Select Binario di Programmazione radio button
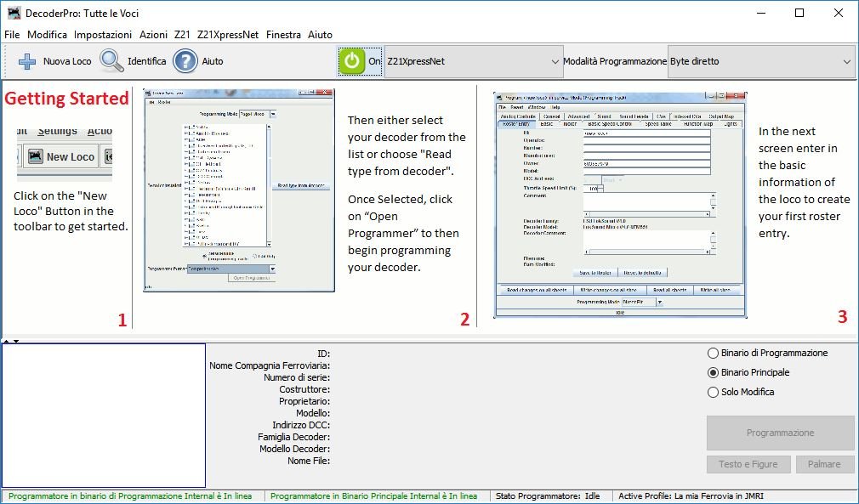This screenshot has width=859, height=504. point(713,353)
